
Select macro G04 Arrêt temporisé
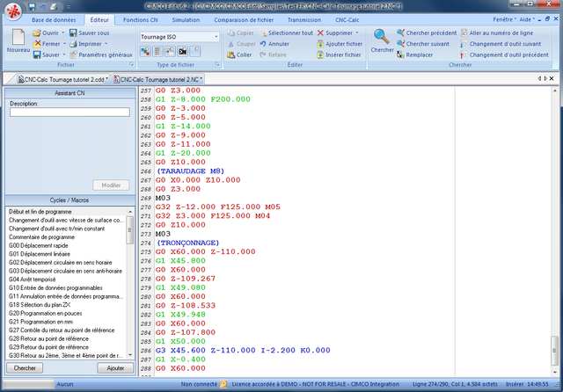(x=33, y=279)
